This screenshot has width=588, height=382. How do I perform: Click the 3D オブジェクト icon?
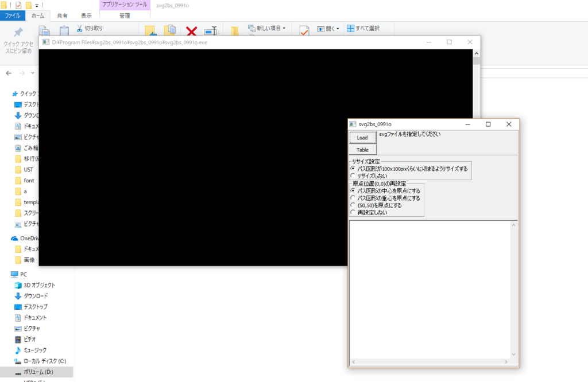[18, 286]
